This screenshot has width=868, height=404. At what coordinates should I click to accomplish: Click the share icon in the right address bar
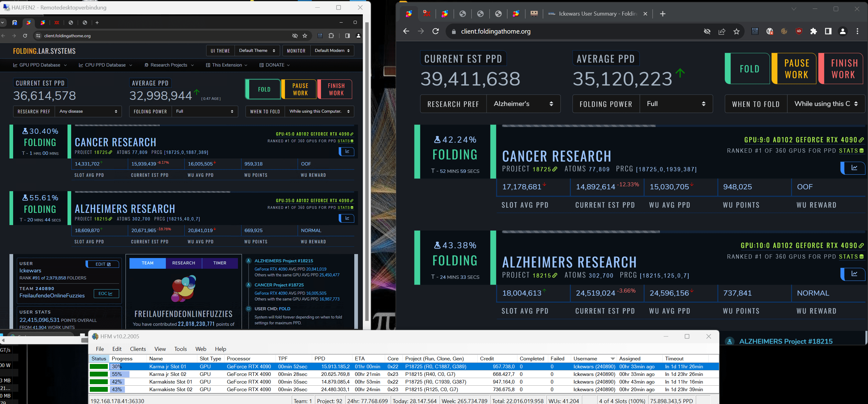(722, 31)
